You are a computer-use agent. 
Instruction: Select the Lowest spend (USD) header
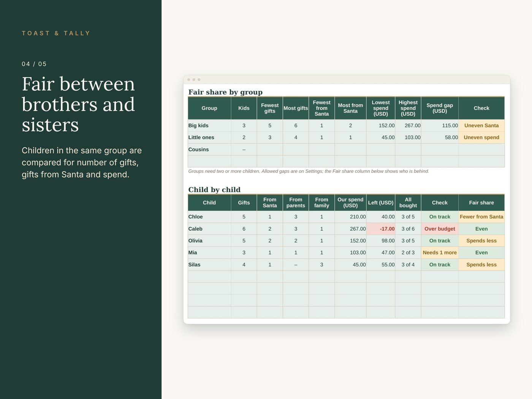coord(381,108)
